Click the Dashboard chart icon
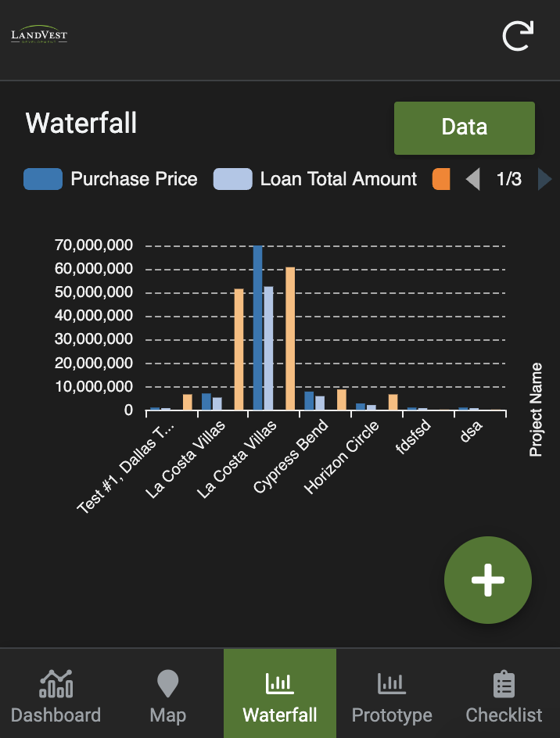Viewport: 560px width, 738px height. pos(56,684)
